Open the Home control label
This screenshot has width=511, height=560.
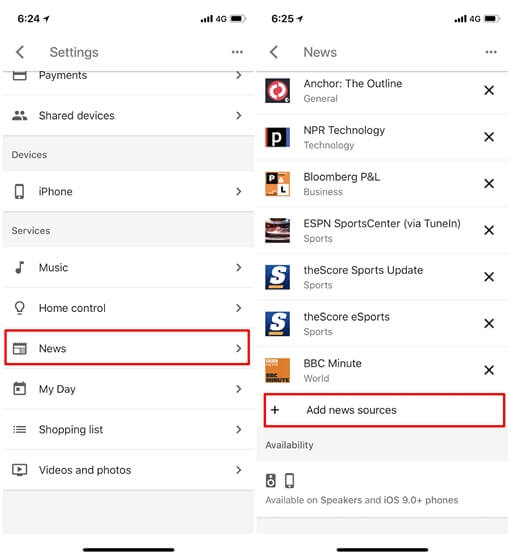pyautogui.click(x=72, y=308)
